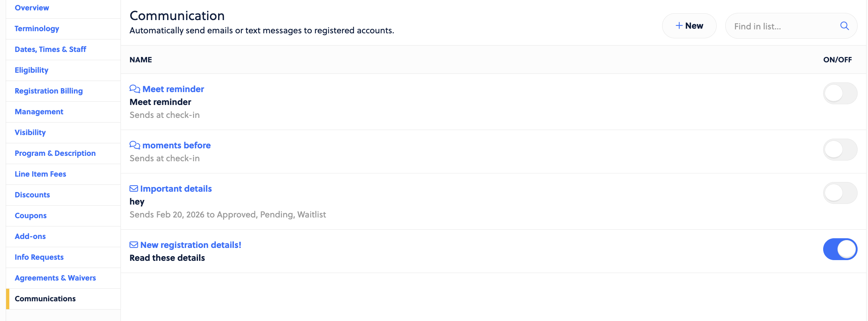Select Agreements & Waivers in sidebar
Screen dimensions: 868x321
click(55, 278)
